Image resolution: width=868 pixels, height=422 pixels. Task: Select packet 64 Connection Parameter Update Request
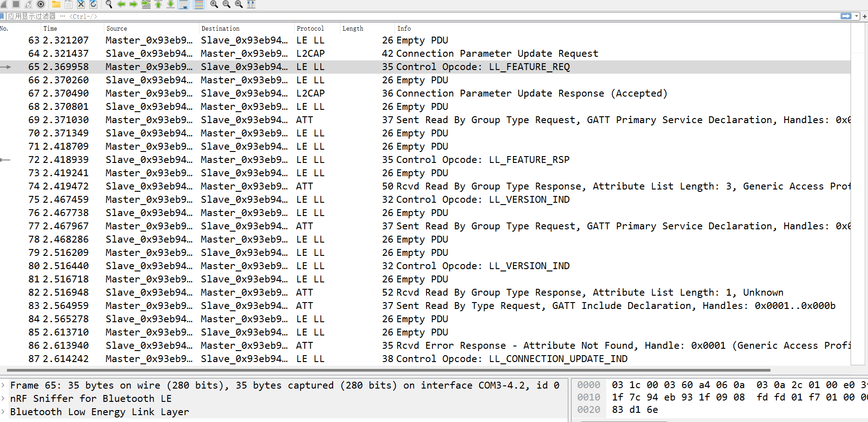[425, 54]
